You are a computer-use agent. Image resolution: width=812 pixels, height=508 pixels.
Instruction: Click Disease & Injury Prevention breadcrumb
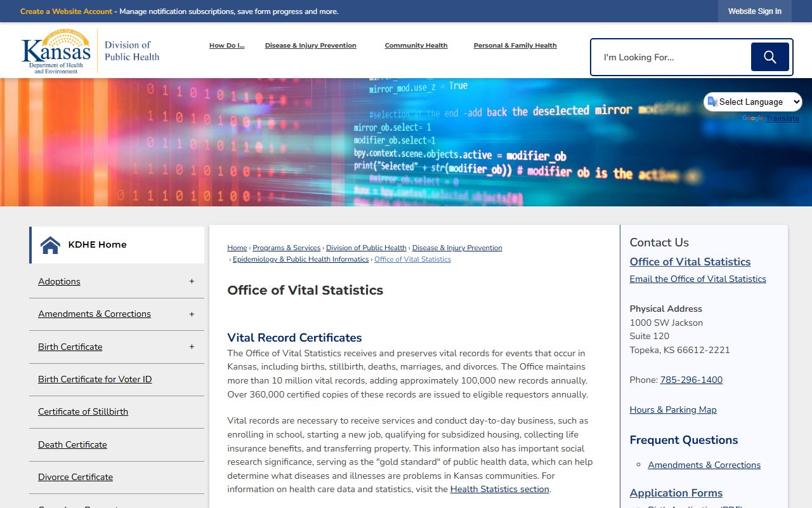(457, 248)
